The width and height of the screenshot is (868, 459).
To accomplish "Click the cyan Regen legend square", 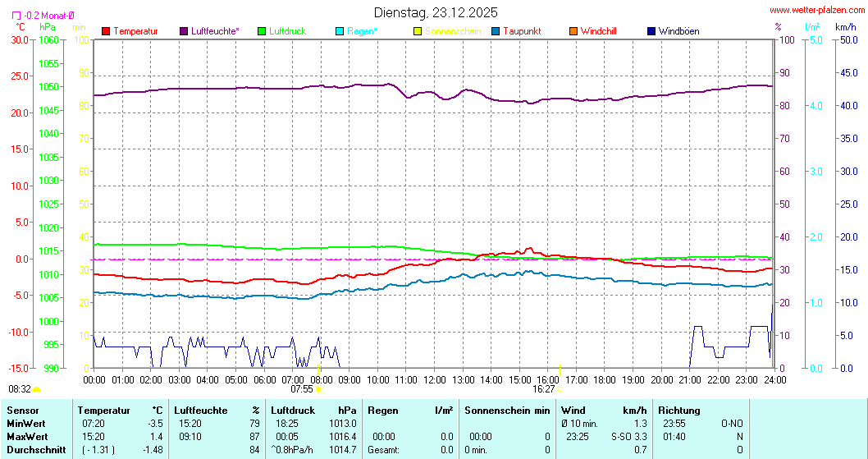I will tap(340, 31).
